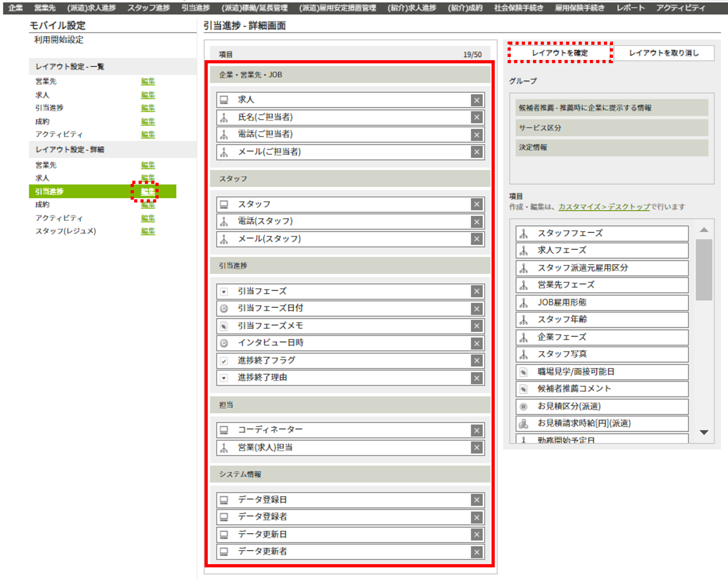Edit the 引当進捗 detail layout
This screenshot has height=580, width=728.
148,191
